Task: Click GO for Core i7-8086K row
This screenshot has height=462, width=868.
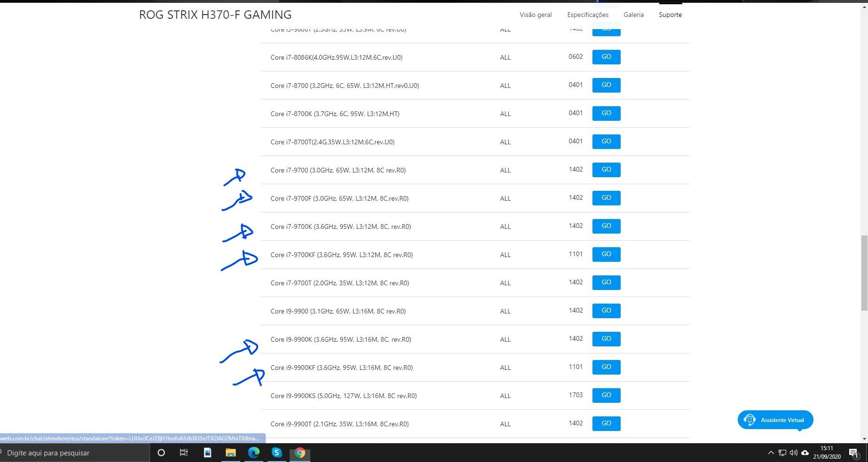Action: click(606, 57)
